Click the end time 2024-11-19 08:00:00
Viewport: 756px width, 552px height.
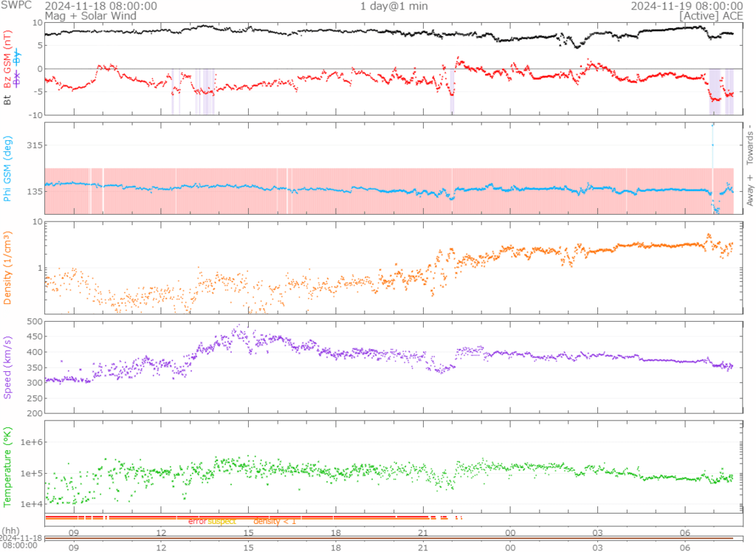coord(687,6)
